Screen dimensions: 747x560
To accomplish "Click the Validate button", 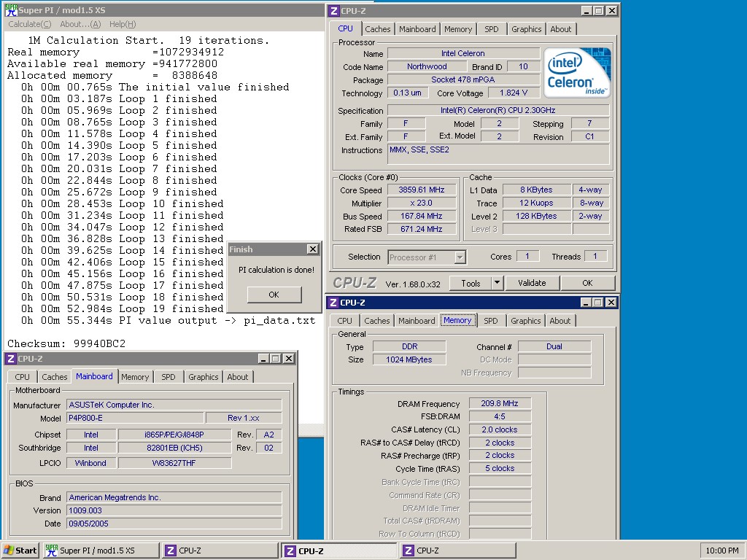I will pos(532,284).
